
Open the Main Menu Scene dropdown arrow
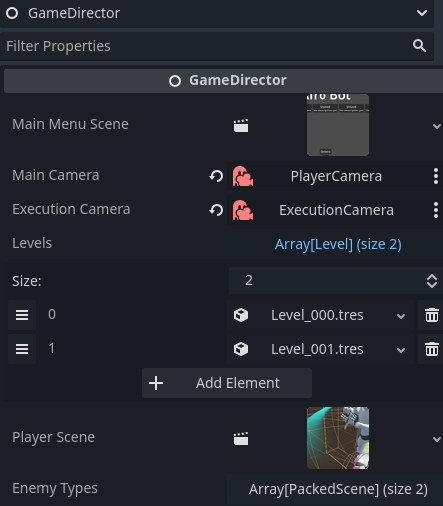coord(437,126)
